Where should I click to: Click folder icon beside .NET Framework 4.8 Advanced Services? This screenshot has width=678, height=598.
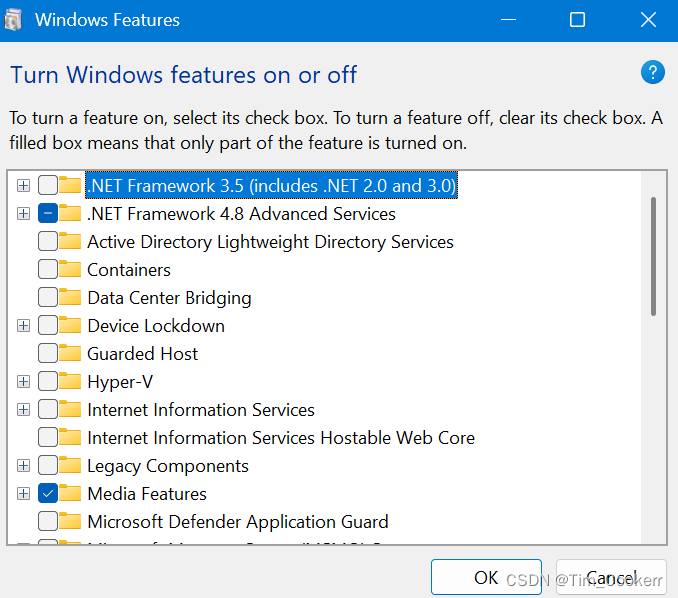click(x=70, y=214)
